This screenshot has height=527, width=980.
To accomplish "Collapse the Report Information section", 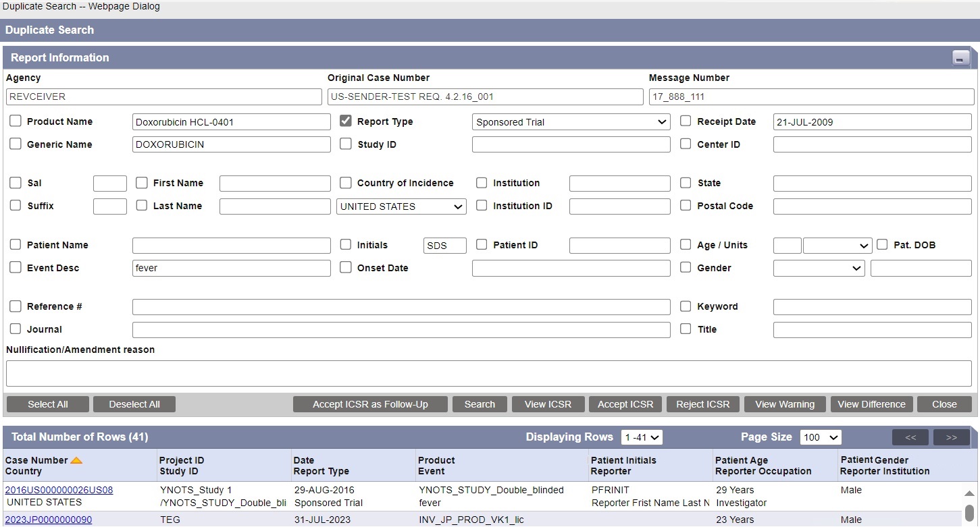I will click(x=961, y=58).
